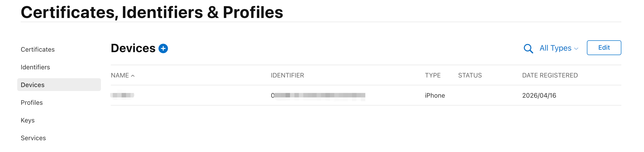Expand the All Types filter dropdown

coord(559,48)
